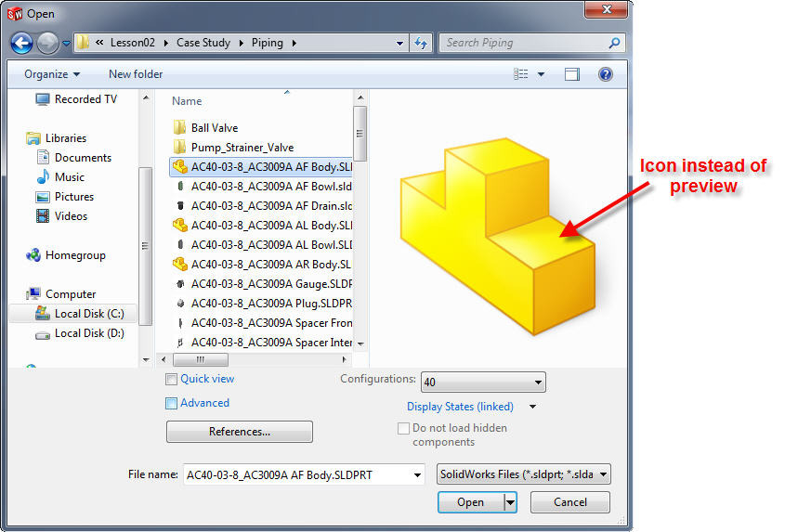This screenshot has width=798, height=532.
Task: Click the Quick view link label
Action: click(207, 379)
